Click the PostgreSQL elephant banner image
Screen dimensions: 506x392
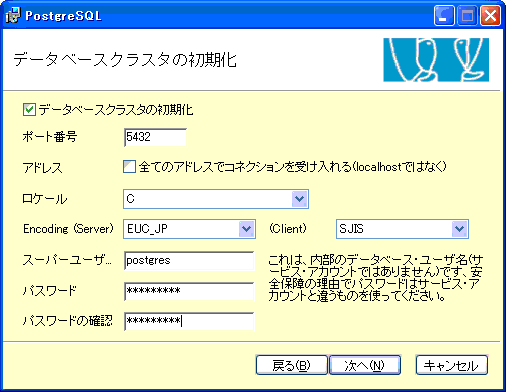click(x=436, y=60)
